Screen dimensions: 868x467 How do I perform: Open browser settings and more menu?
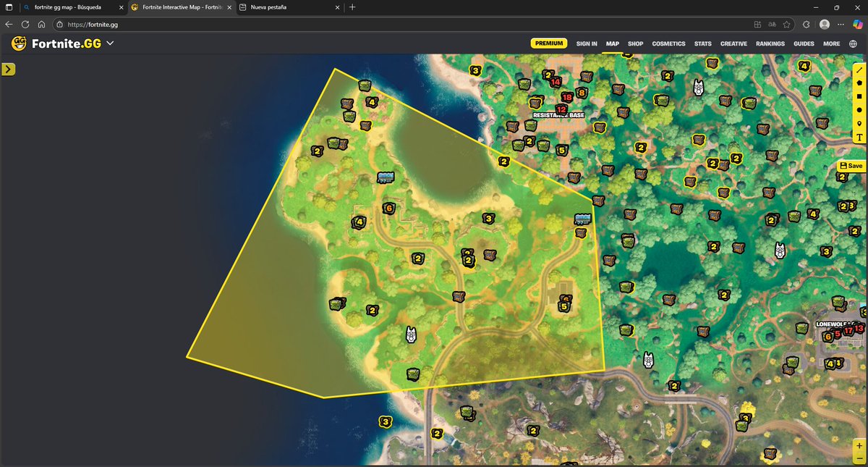[x=841, y=24]
